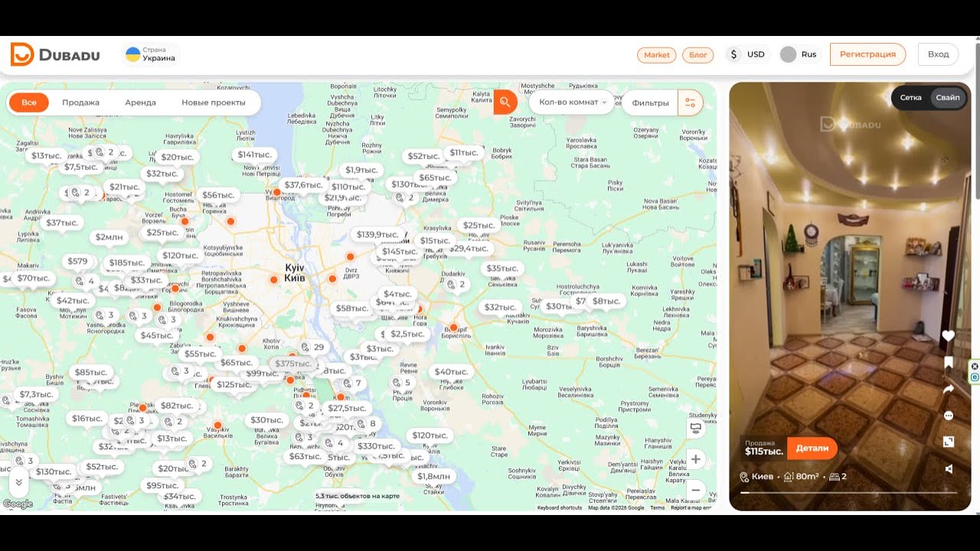The width and height of the screenshot is (980, 551).
Task: Select the Аренда tab
Action: (140, 103)
